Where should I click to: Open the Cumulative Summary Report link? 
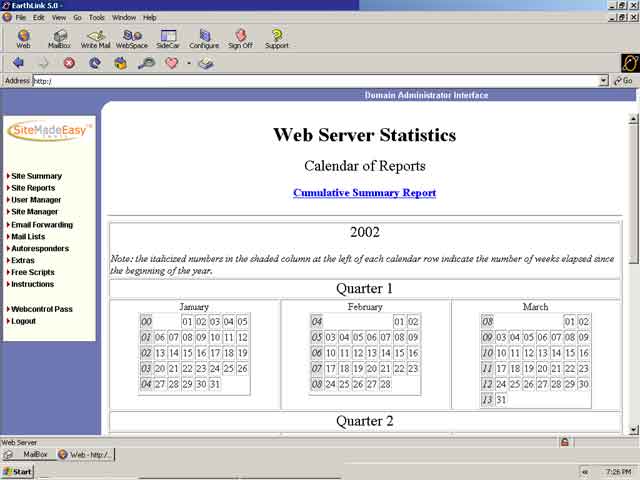tap(364, 192)
